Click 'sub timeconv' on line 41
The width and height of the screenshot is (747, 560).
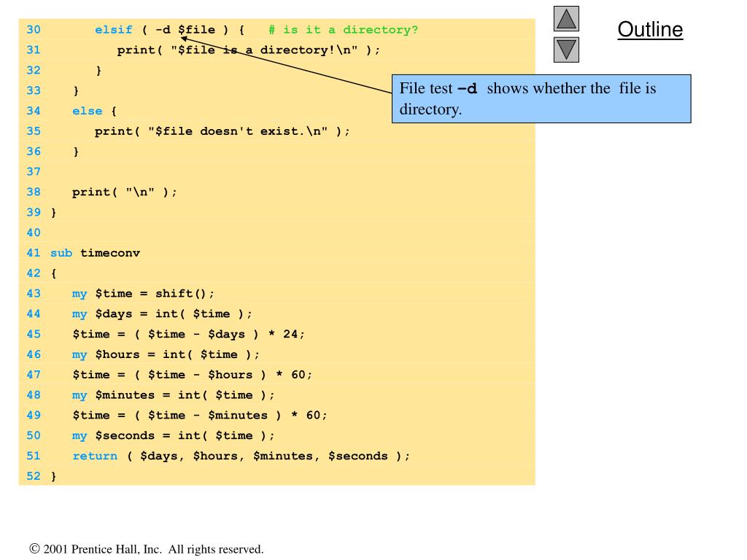tap(96, 253)
